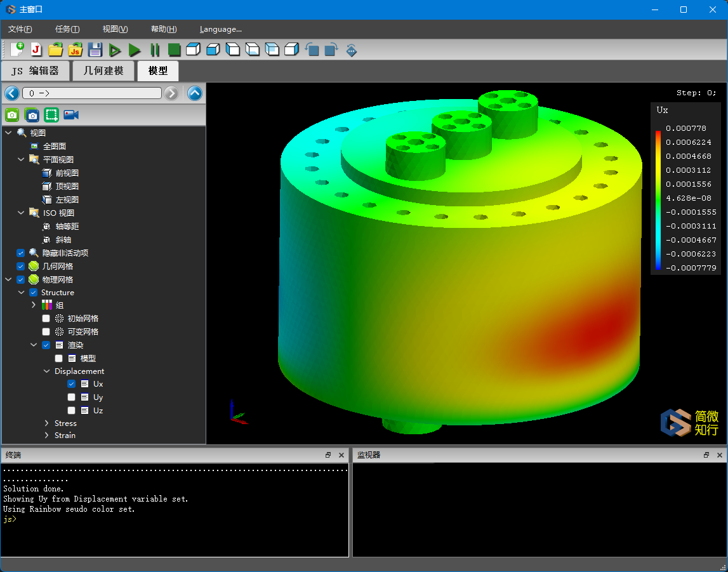Click the Ux rainbow color legend bar
This screenshot has height=572, width=728.
click(x=658, y=199)
